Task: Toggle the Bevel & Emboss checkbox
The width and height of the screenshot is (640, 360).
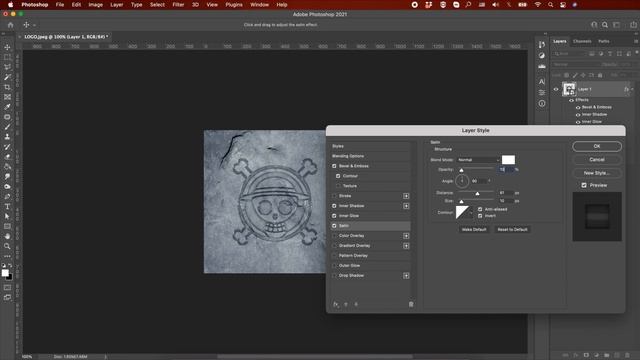Action: pos(334,166)
